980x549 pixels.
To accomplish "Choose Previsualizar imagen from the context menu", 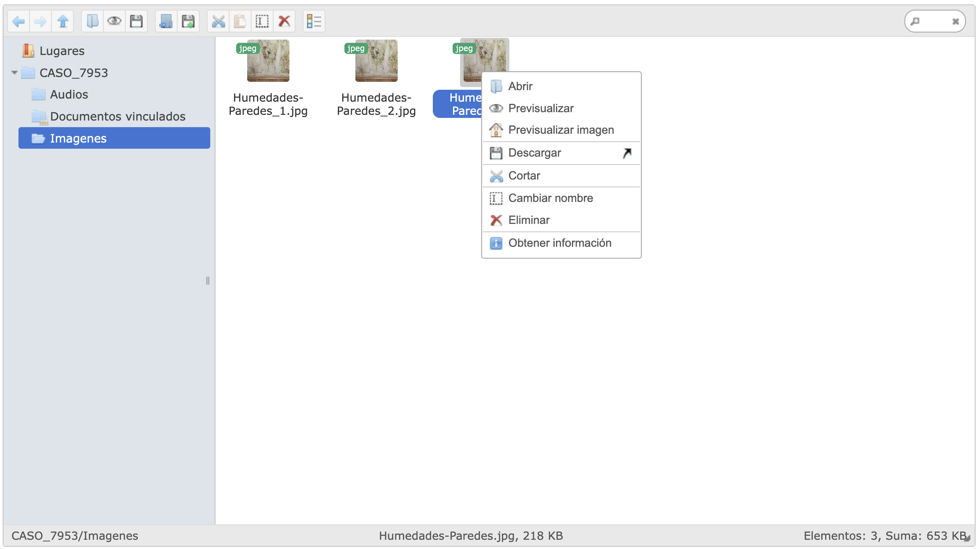I will [561, 130].
